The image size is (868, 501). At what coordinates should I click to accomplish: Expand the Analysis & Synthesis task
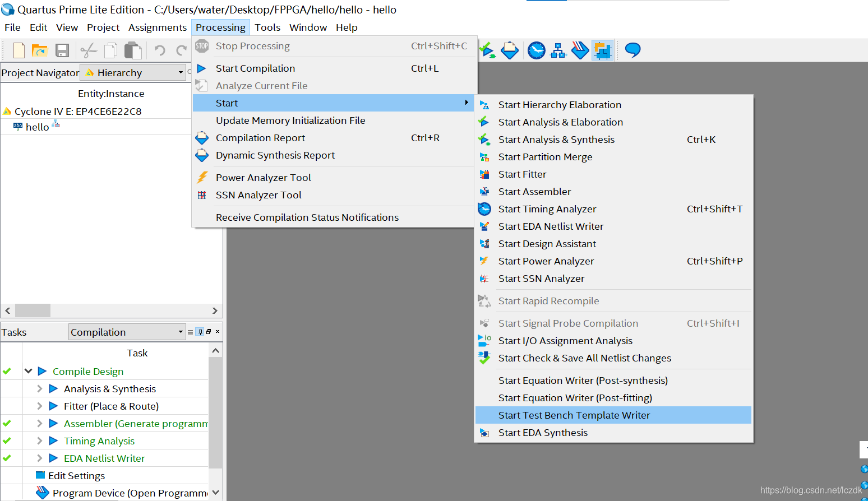[39, 388]
